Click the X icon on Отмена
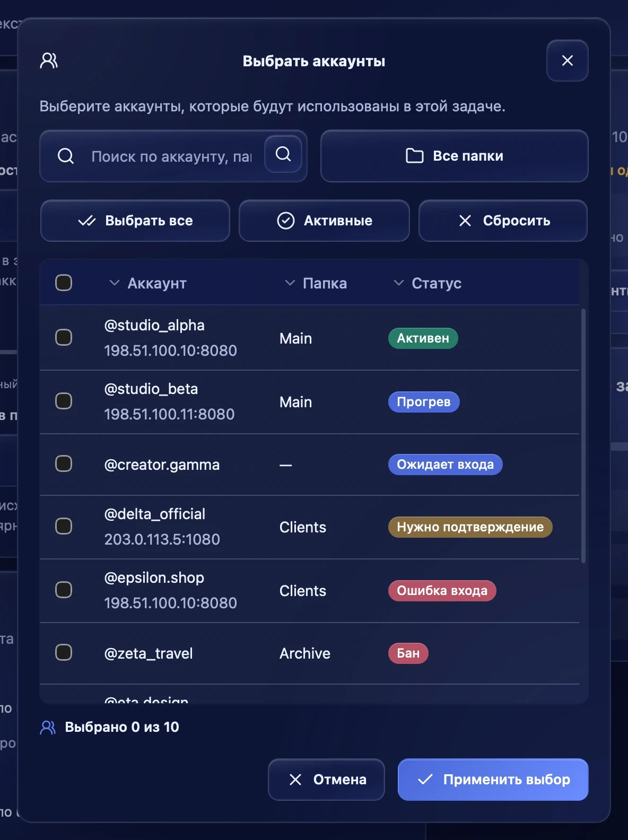This screenshot has width=628, height=840. [295, 780]
